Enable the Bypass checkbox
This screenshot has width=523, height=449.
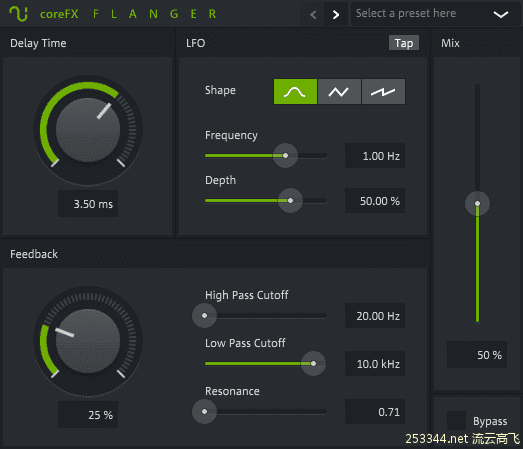[456, 421]
